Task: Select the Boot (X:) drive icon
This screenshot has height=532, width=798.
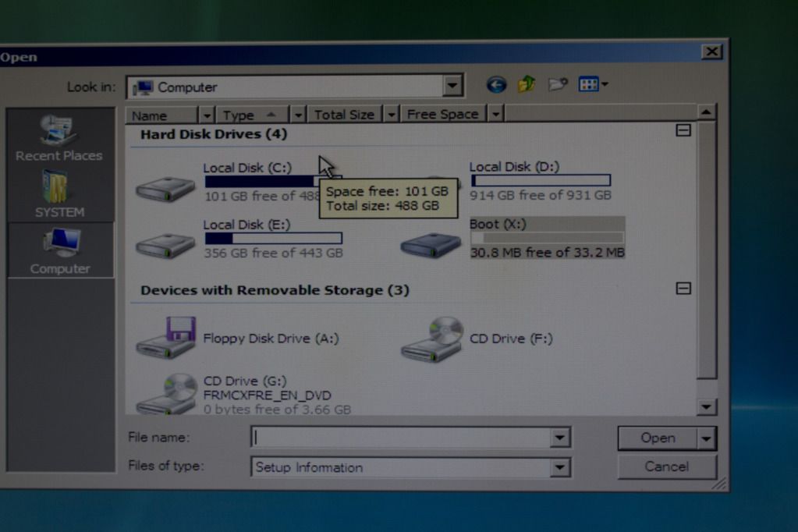Action: click(431, 243)
